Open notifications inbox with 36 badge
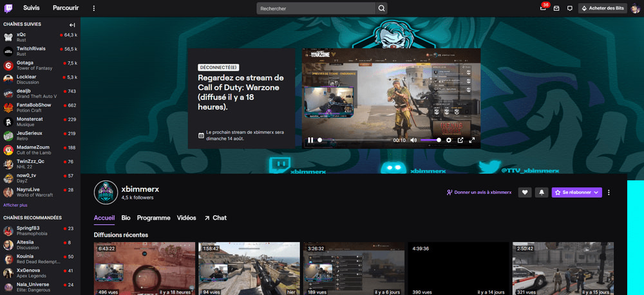This screenshot has height=295, width=644. pyautogui.click(x=543, y=8)
